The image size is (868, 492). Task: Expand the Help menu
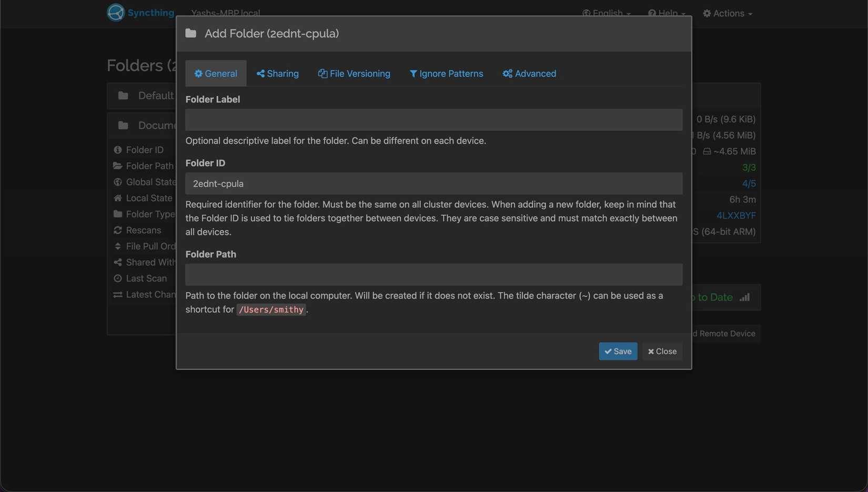[667, 13]
